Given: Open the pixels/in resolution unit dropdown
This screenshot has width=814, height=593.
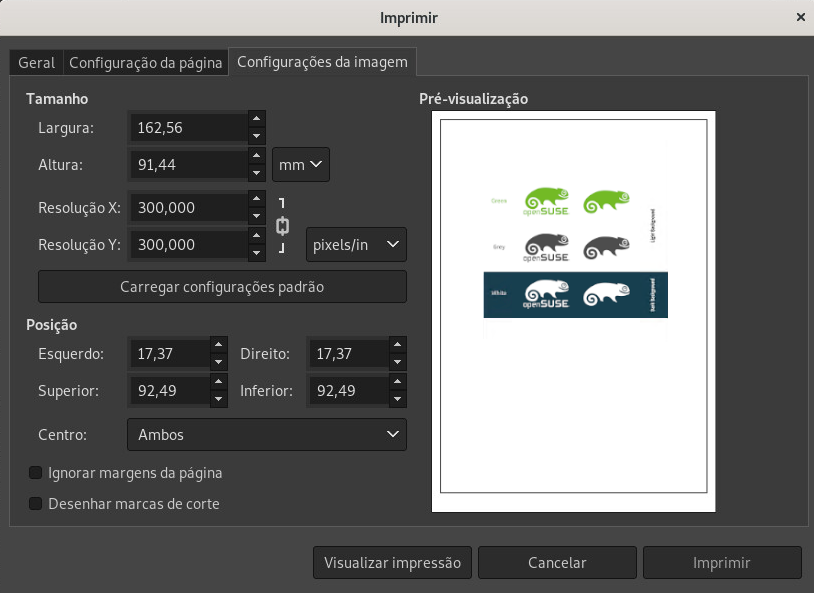Looking at the screenshot, I should click(x=356, y=245).
